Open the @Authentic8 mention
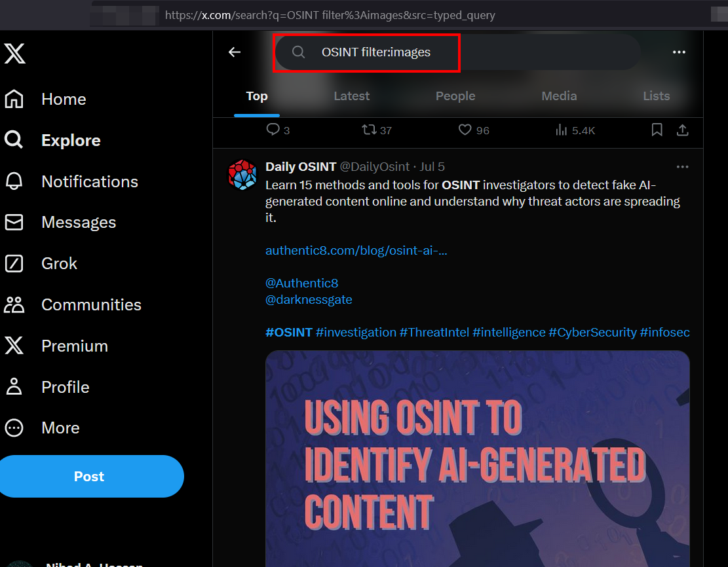Screen dimensions: 728x567 pyautogui.click(x=301, y=283)
